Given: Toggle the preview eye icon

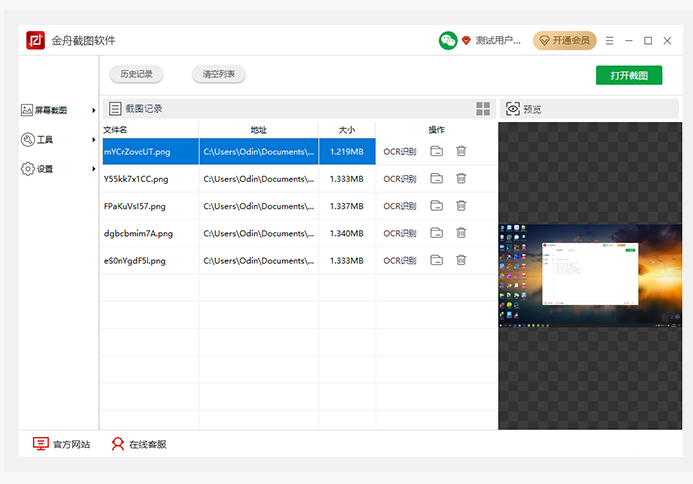Looking at the screenshot, I should pos(512,109).
